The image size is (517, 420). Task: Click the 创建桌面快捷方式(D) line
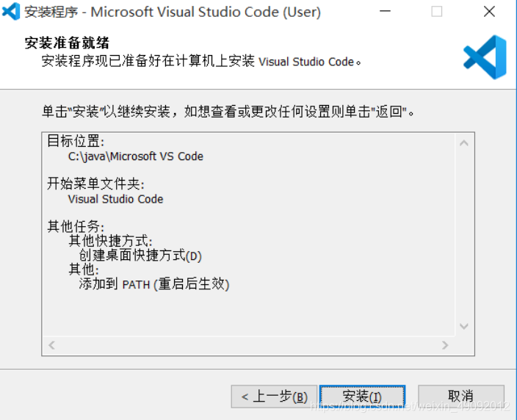140,256
